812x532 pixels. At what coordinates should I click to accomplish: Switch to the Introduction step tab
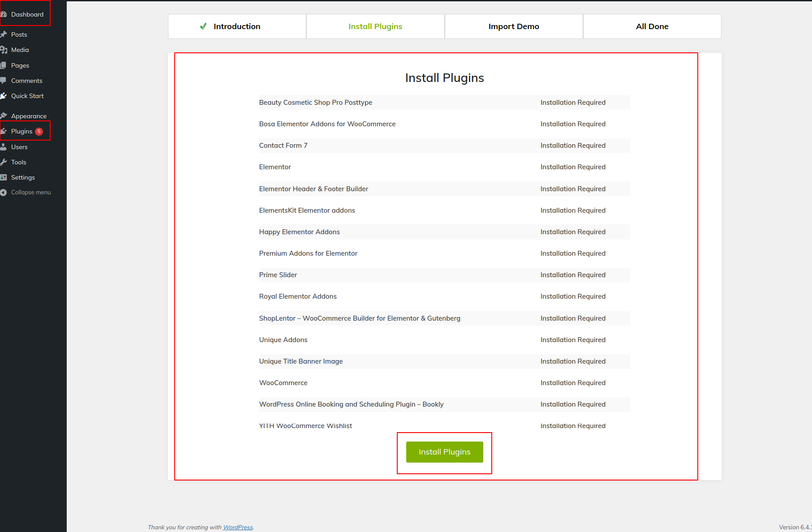pyautogui.click(x=237, y=26)
